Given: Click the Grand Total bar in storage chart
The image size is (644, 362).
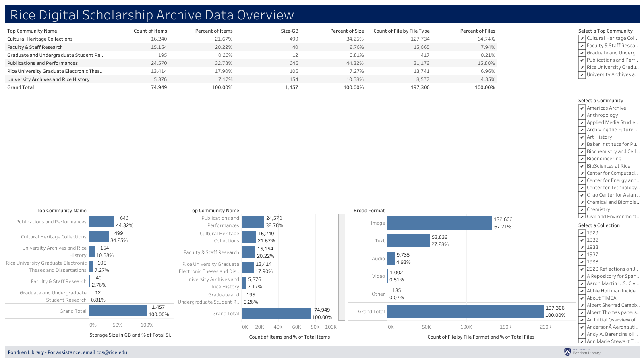Looking at the screenshot, I should tap(118, 311).
